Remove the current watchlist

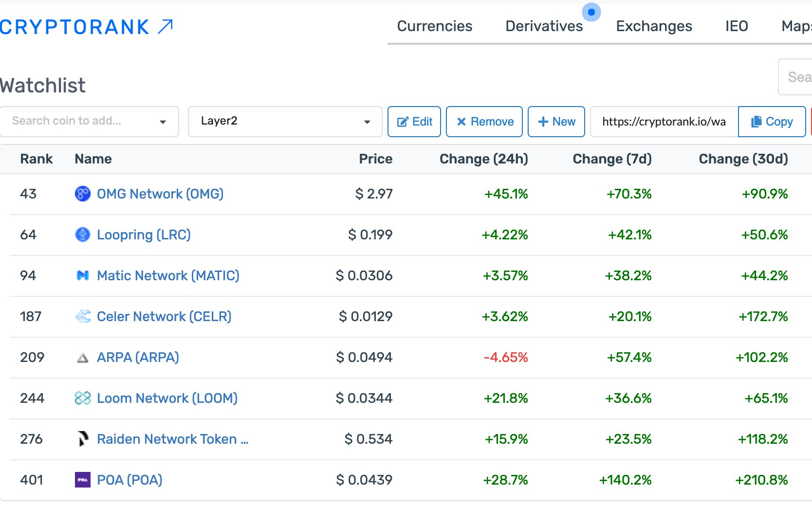[484, 122]
